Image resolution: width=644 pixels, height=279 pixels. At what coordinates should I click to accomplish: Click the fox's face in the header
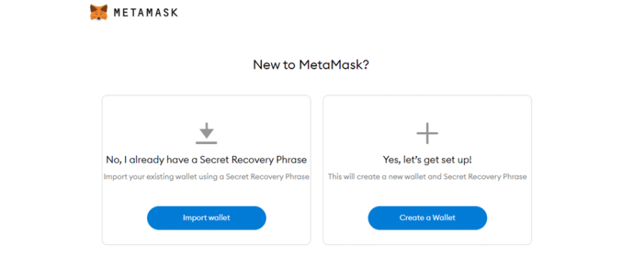click(x=99, y=13)
